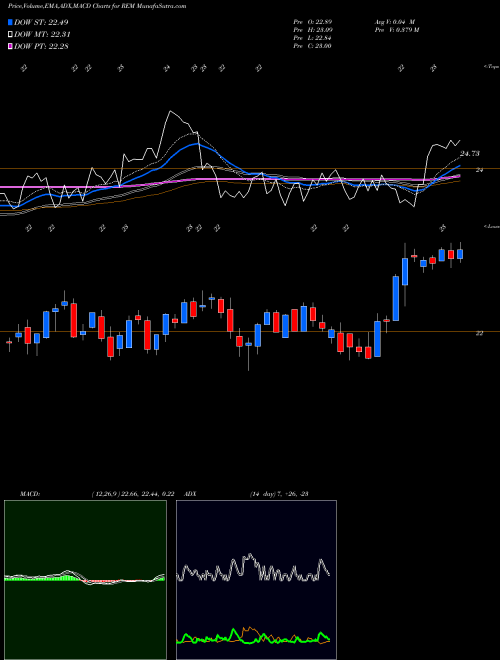This screenshot has height=660, width=500.
Task: Click the 'Avg V: 0.04 M' reading
Action: click(x=395, y=22)
